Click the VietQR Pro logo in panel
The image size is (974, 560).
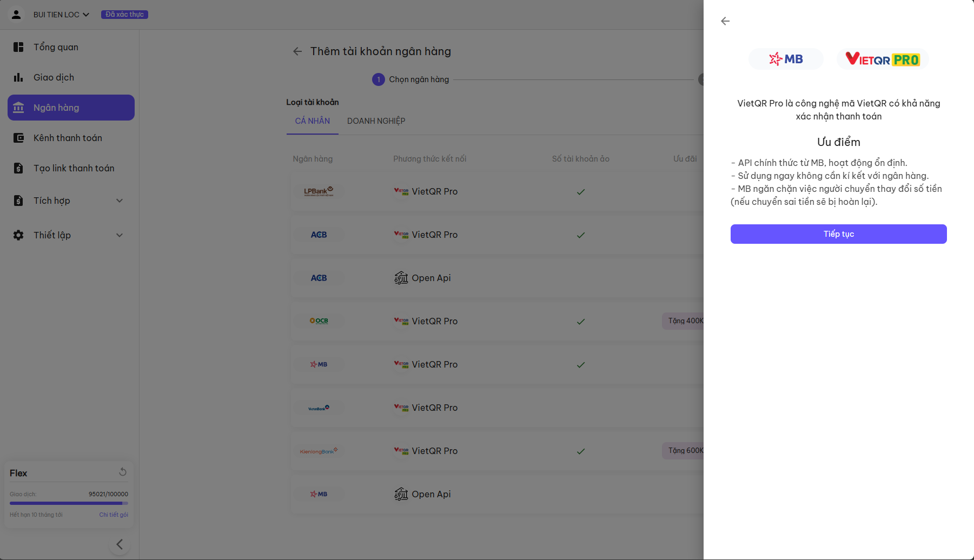coord(882,59)
